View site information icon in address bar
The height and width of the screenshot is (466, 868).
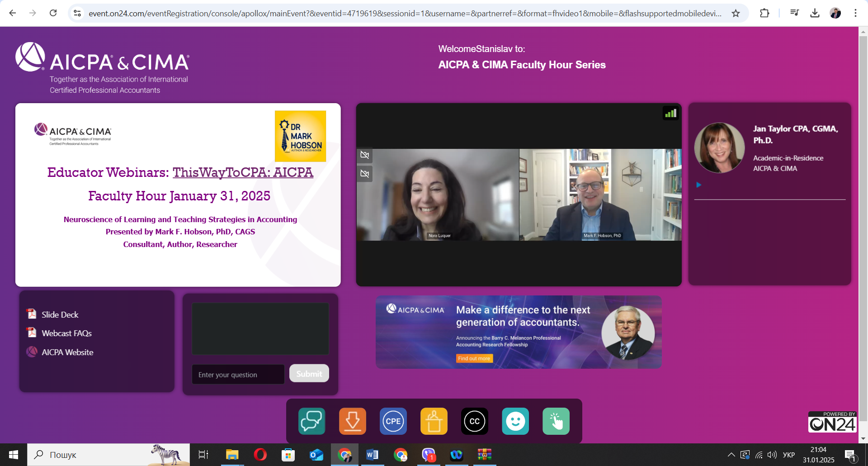pos(77,13)
